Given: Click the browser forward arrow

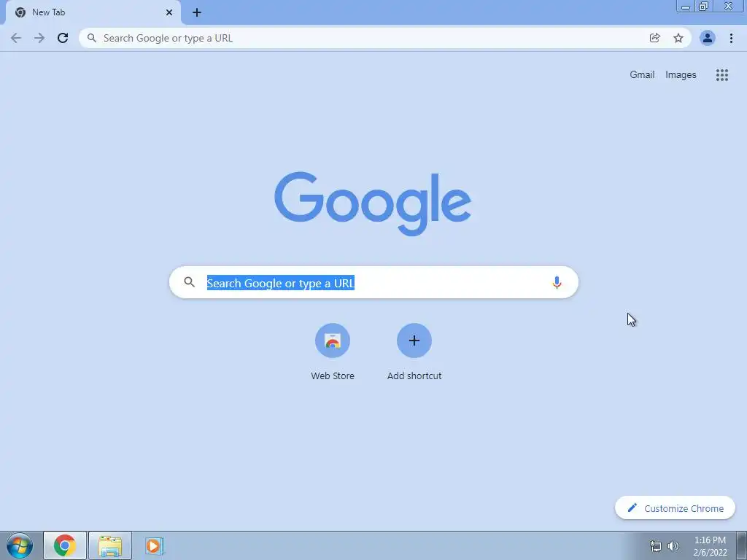Looking at the screenshot, I should click(39, 38).
